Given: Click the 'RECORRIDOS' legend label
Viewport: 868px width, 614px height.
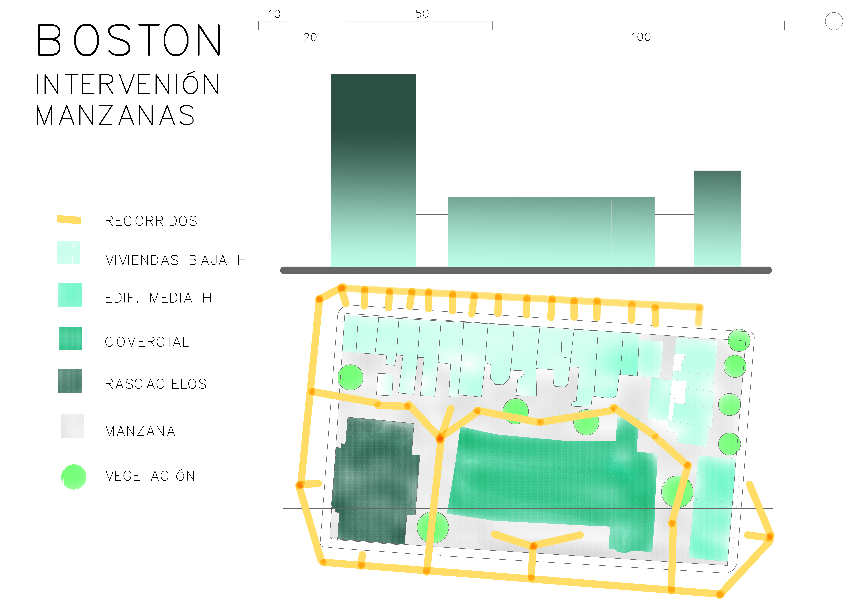Looking at the screenshot, I should (x=151, y=221).
